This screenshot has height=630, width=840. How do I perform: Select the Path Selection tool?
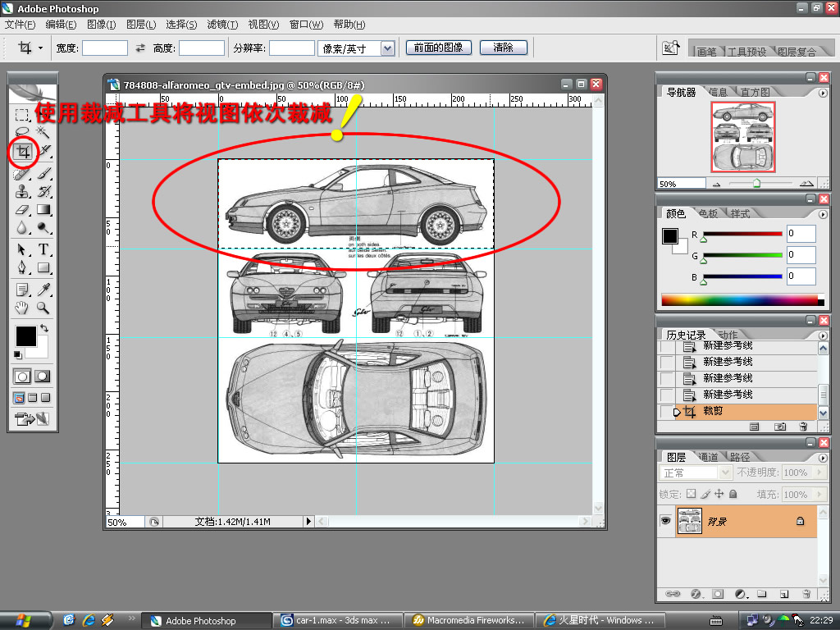(x=22, y=249)
